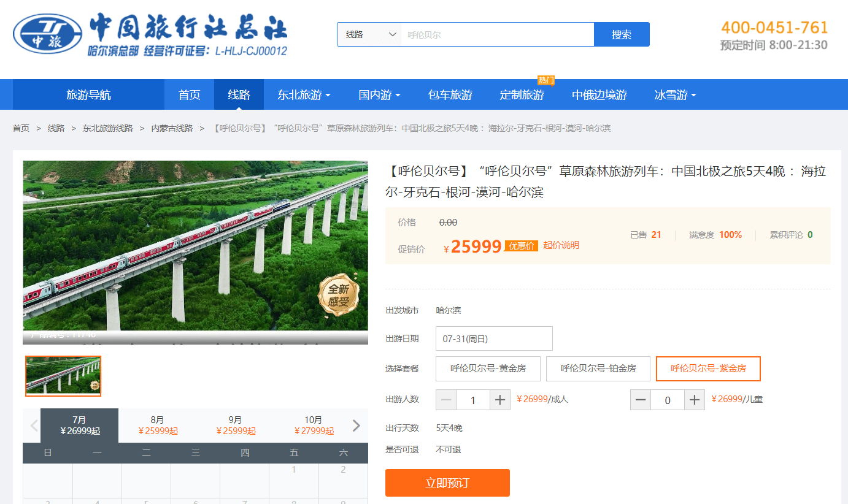Select the small train thumbnail image
The width and height of the screenshot is (848, 504).
[63, 376]
